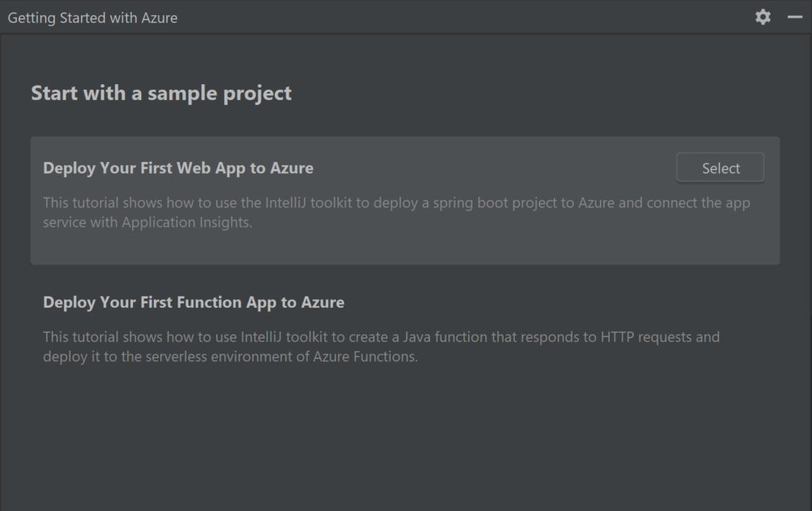Minimize the Getting Started with Azure window
The width and height of the screenshot is (812, 511).
pos(793,17)
